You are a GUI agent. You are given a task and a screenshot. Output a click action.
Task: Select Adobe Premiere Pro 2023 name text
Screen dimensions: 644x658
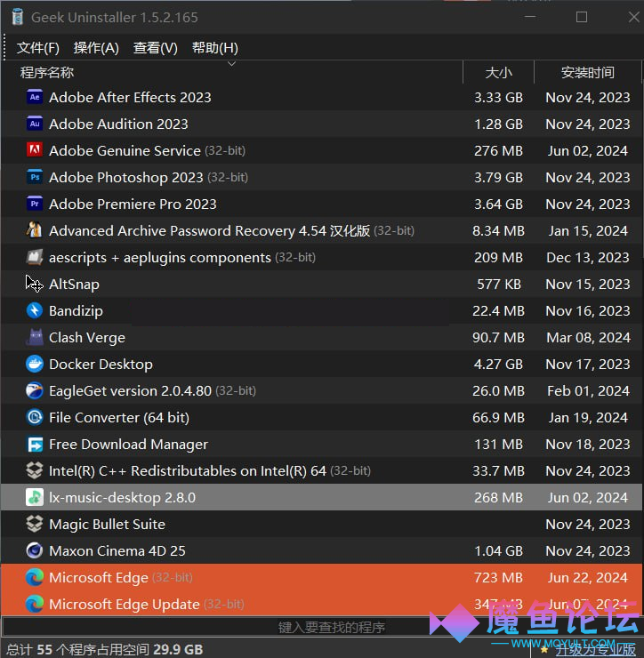133,204
